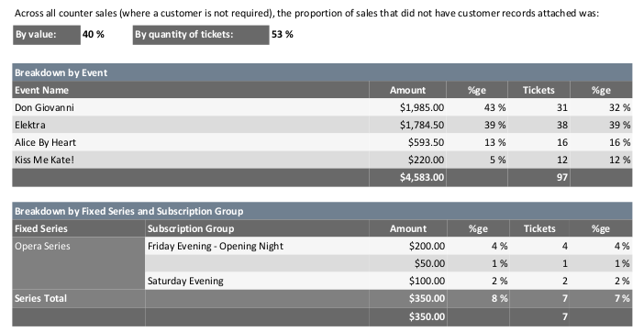Click the $4,583.00 event total amount

coord(422,177)
